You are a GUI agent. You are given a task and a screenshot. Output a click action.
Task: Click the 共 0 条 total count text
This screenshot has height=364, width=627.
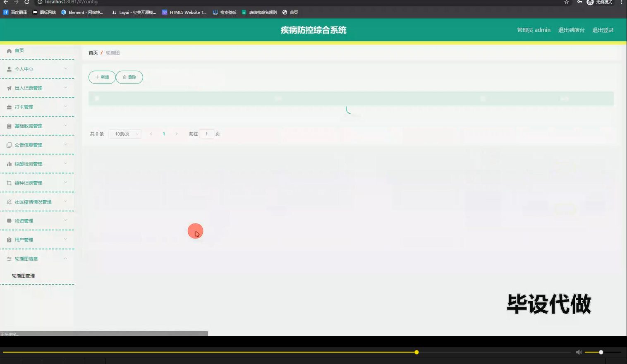(97, 134)
